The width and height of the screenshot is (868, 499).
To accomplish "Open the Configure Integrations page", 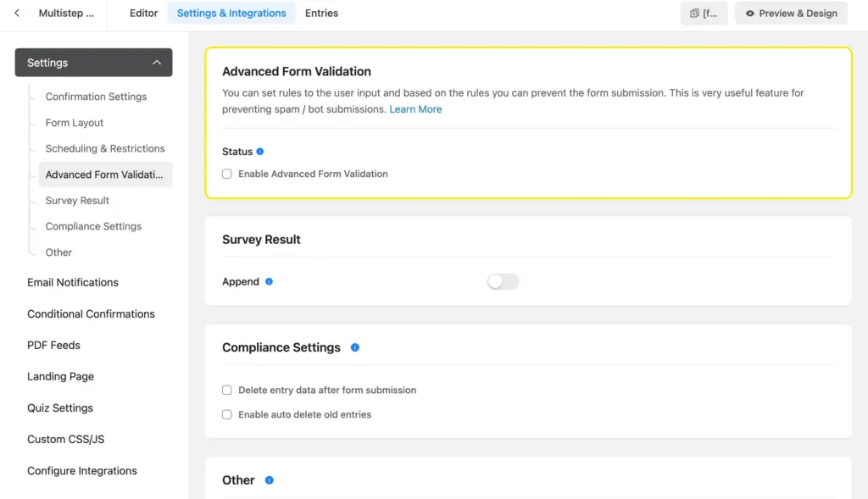I will click(82, 471).
